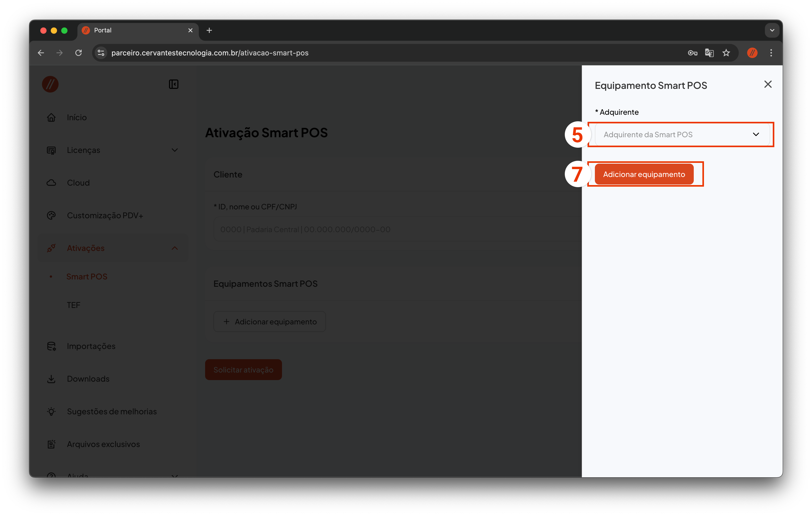Select the TEF submenu item
812x516 pixels.
coord(73,305)
